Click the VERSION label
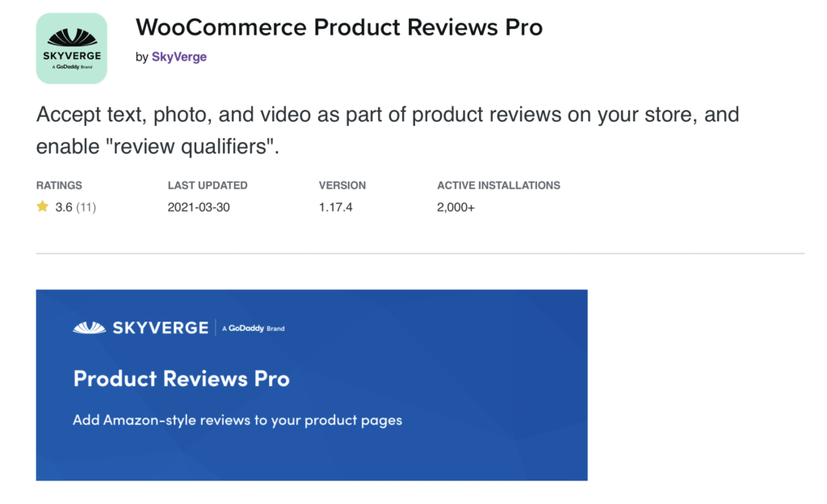827x504 pixels. pyautogui.click(x=342, y=186)
